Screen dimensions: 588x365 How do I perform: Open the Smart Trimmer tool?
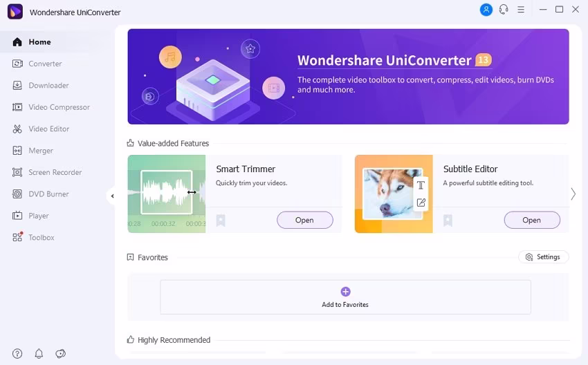click(305, 220)
